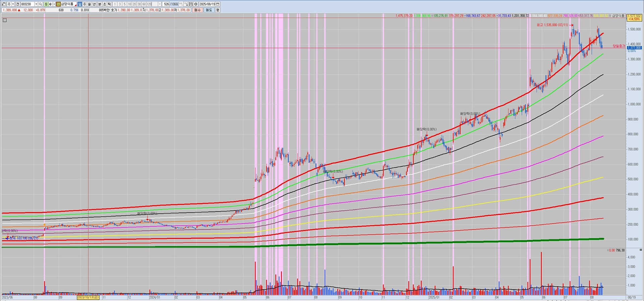Open the custom interval dropdown arrow
This screenshot has height=301, width=644.
pos(160,4)
